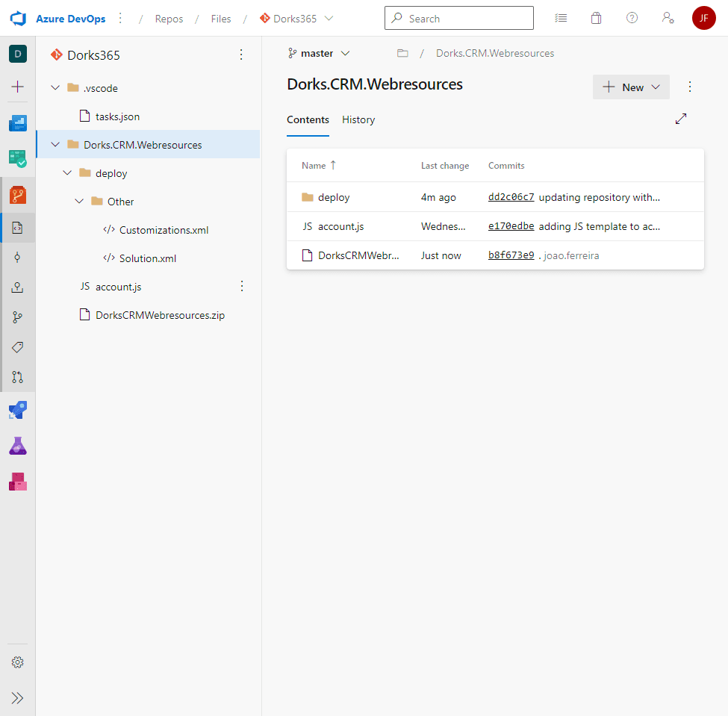This screenshot has width=728, height=716.
Task: Open deploy folder in contents list
Action: coord(334,197)
